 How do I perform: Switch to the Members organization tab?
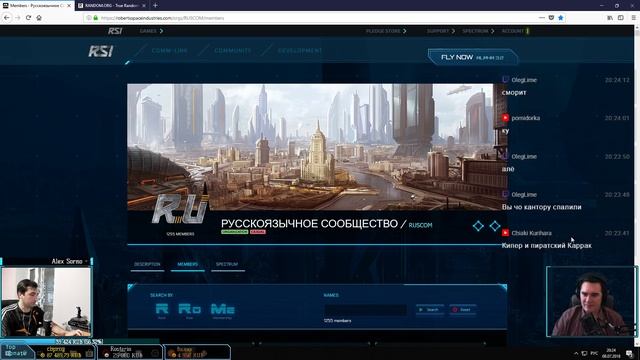click(188, 264)
